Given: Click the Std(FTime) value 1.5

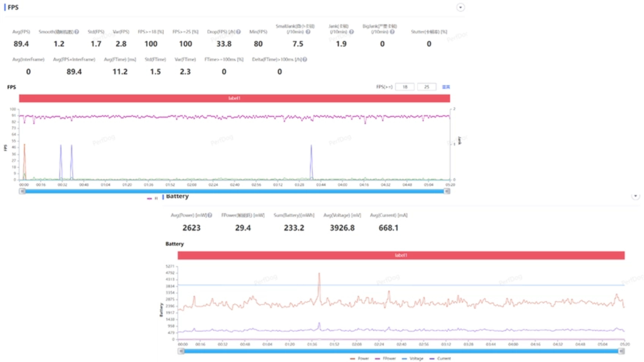Looking at the screenshot, I should [156, 72].
